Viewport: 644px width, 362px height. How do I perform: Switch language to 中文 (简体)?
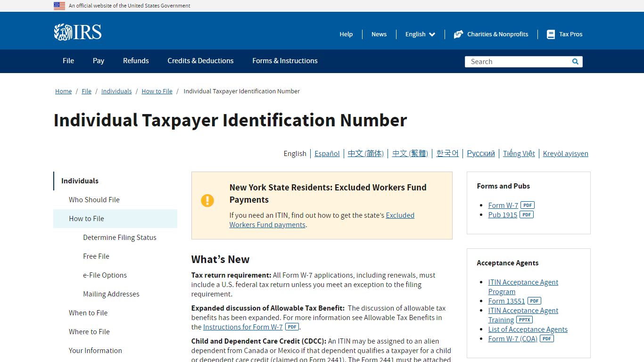coord(366,154)
